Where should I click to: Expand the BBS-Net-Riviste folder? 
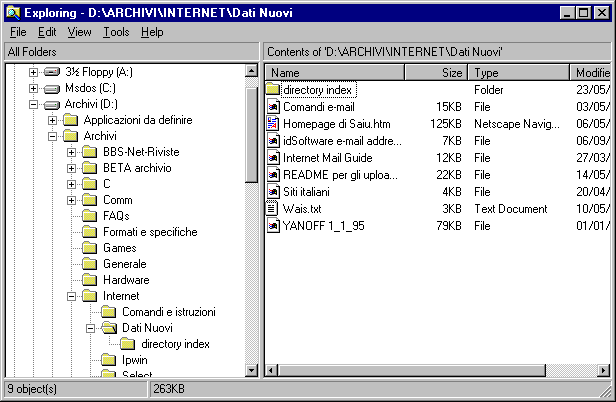tap(72, 152)
